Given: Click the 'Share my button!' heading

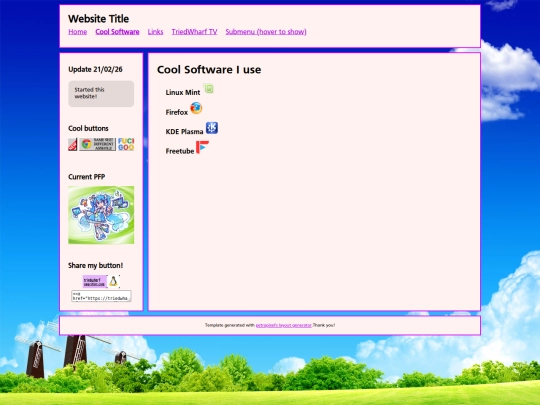Looking at the screenshot, I should (x=95, y=266).
